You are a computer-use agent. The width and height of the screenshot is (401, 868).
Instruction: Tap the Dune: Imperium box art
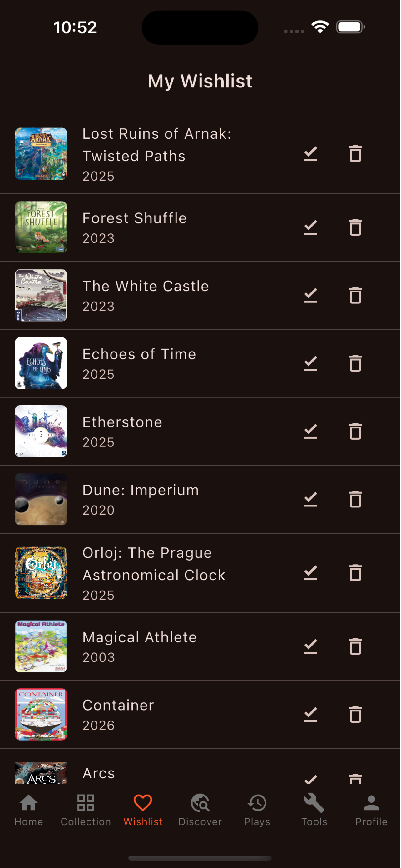[x=41, y=499]
